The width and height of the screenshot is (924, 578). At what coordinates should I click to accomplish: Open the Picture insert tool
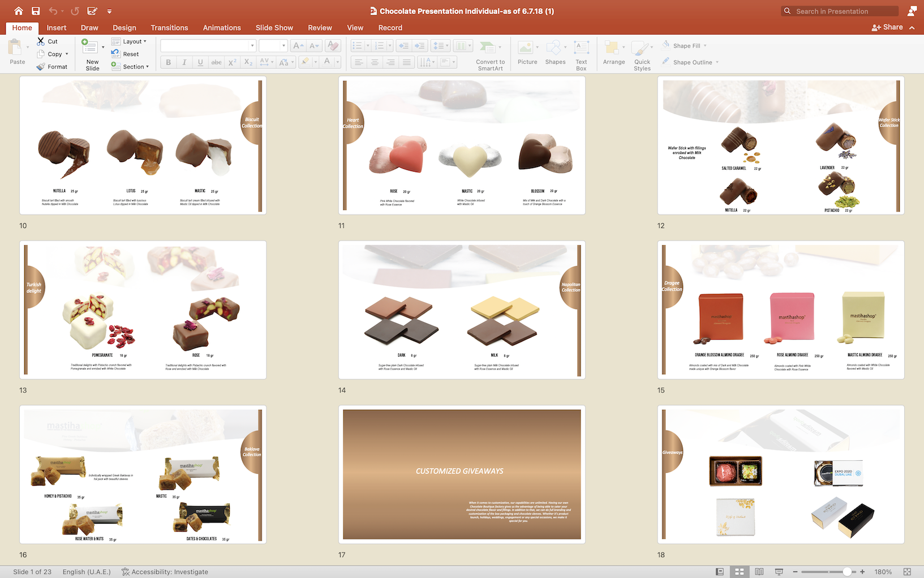(x=527, y=53)
